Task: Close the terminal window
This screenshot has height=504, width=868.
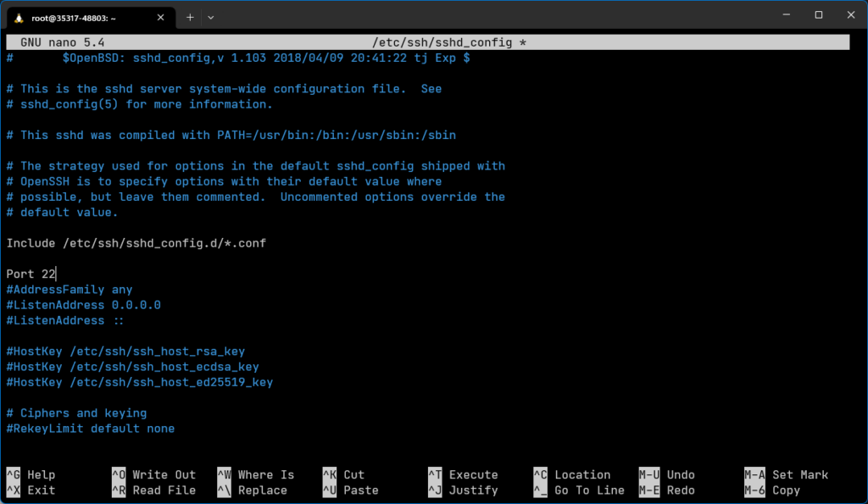Action: [x=851, y=15]
